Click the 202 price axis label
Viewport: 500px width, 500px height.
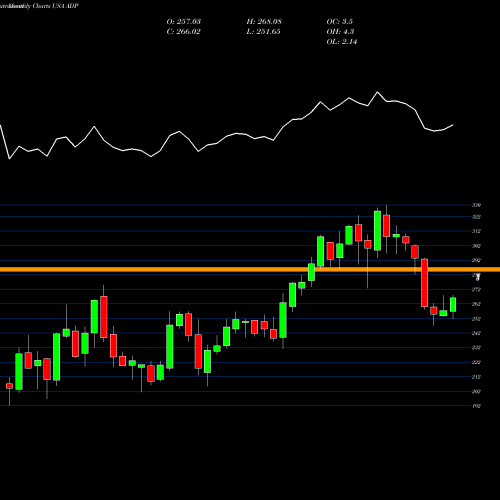coord(476,391)
